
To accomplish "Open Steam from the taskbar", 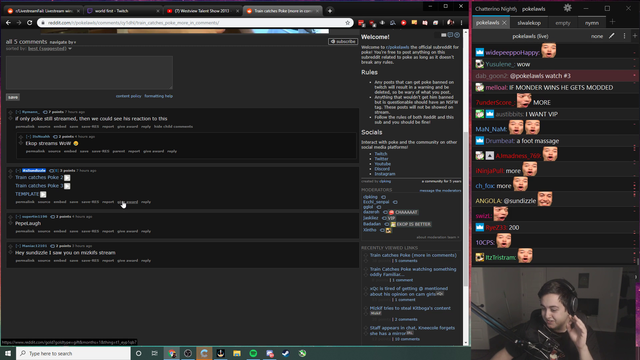I will coord(286,353).
